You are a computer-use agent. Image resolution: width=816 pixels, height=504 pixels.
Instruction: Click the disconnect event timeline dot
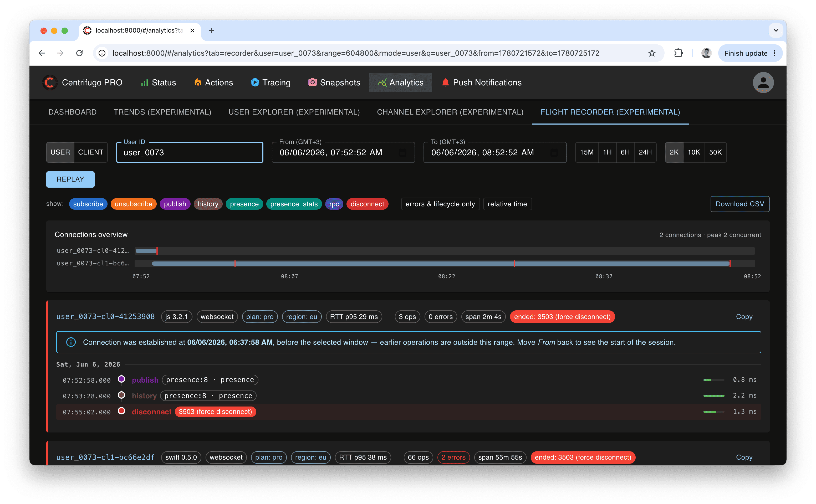coord(121,411)
